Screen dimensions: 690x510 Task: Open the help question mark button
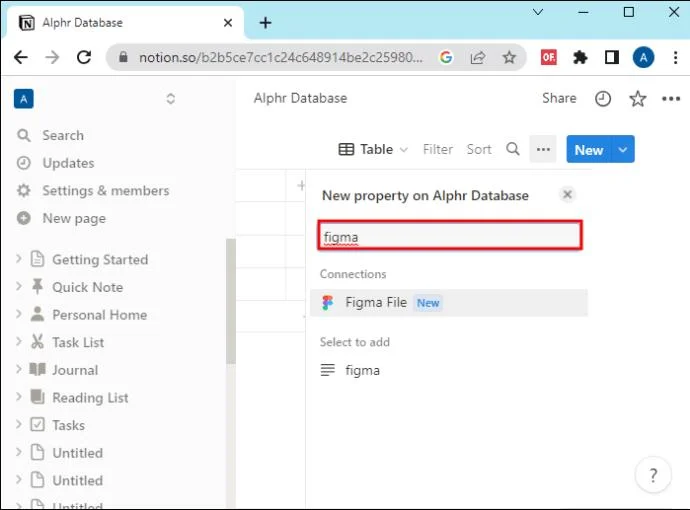[x=653, y=475]
